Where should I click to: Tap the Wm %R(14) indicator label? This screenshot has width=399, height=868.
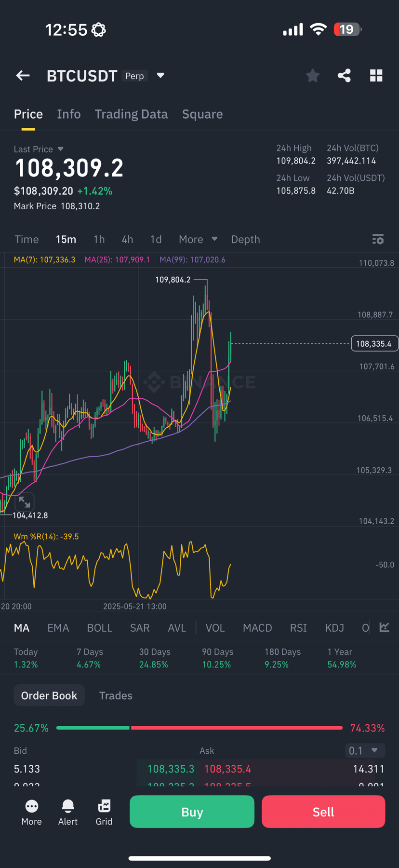coord(46,536)
